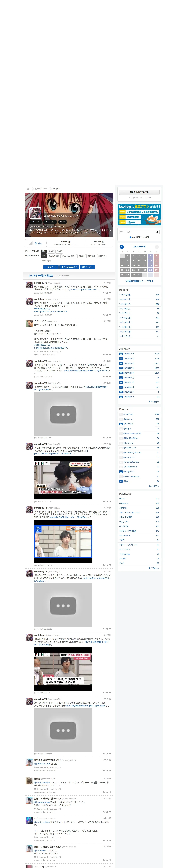Open TBS NEWS DIG video thumbnail
The width and height of the screenshot is (186, 868).
[63, 541]
